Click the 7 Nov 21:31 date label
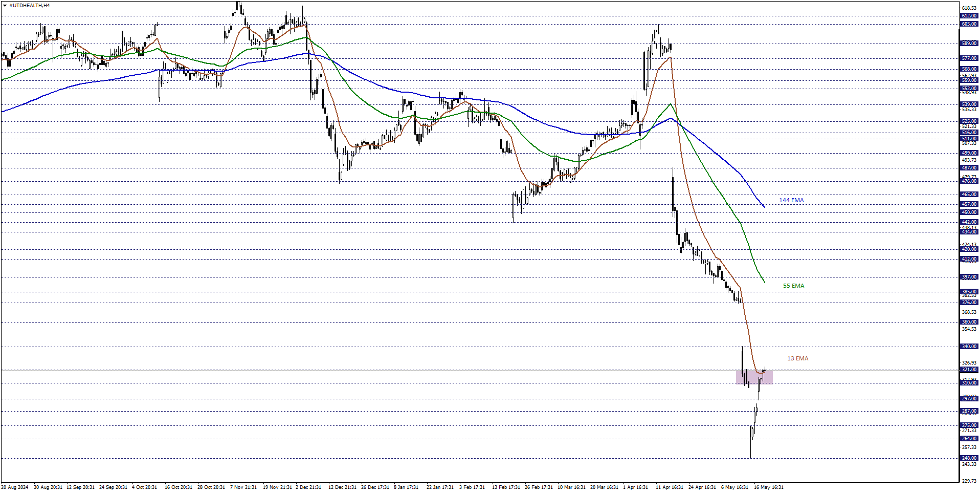980x493 pixels. coord(243,487)
